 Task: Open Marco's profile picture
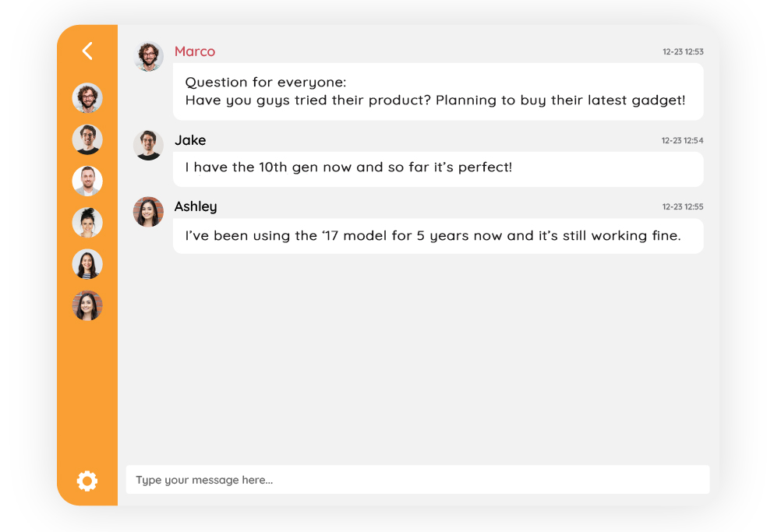click(x=148, y=55)
